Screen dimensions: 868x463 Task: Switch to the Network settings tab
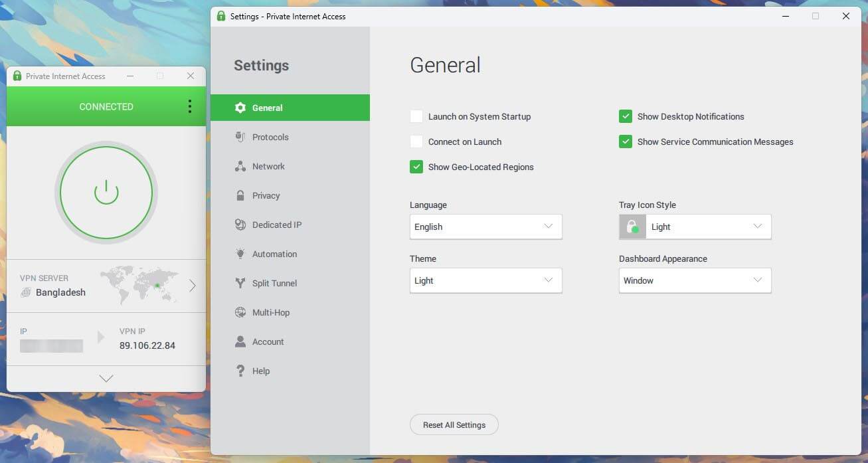[290, 166]
